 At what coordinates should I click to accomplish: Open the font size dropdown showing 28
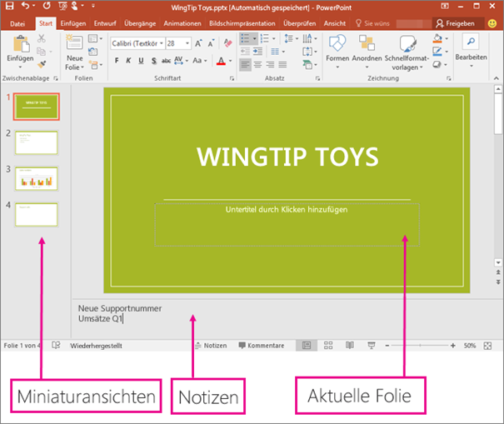pyautogui.click(x=177, y=42)
